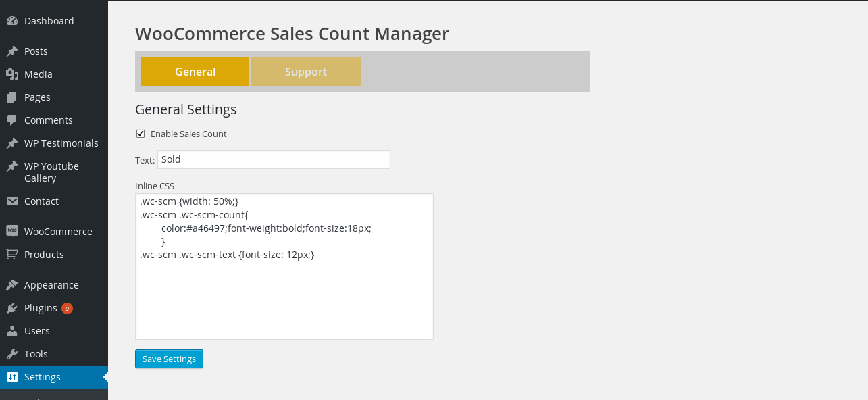Click the WooCommerce logo icon
This screenshot has width=868, height=400.
tap(12, 231)
